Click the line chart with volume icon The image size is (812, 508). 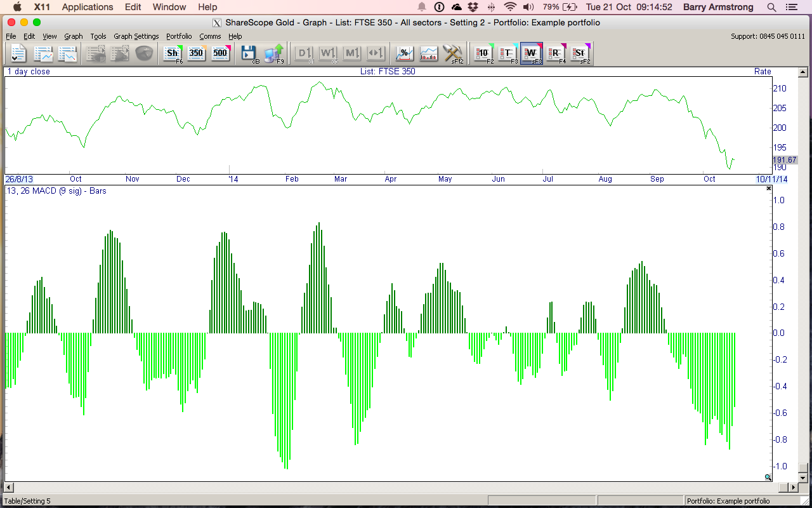(x=428, y=53)
